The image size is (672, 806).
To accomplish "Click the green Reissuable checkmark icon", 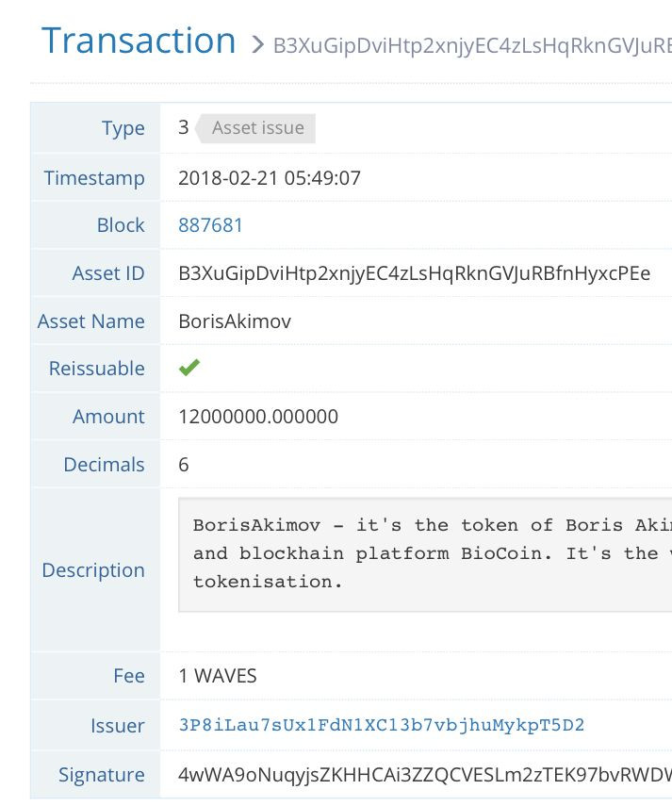I will click(x=189, y=367).
